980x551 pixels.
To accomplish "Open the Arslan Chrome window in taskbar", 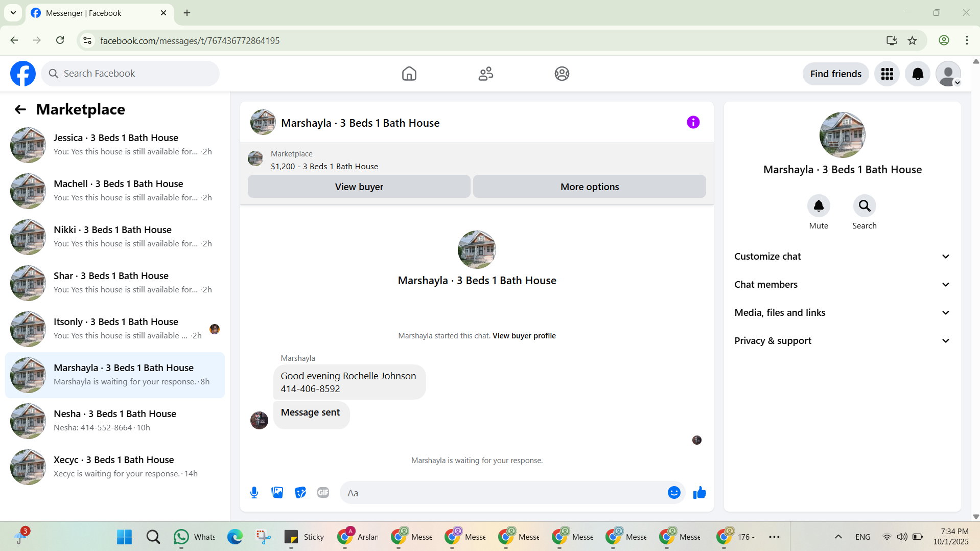I will tap(358, 537).
